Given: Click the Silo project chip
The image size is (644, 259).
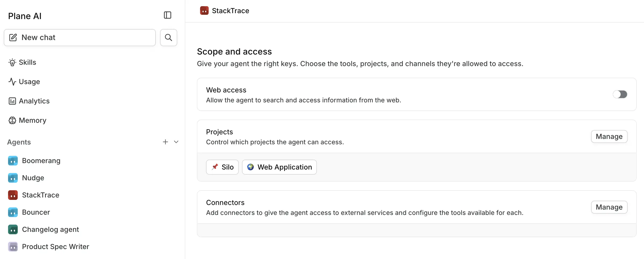Looking at the screenshot, I should (x=222, y=167).
